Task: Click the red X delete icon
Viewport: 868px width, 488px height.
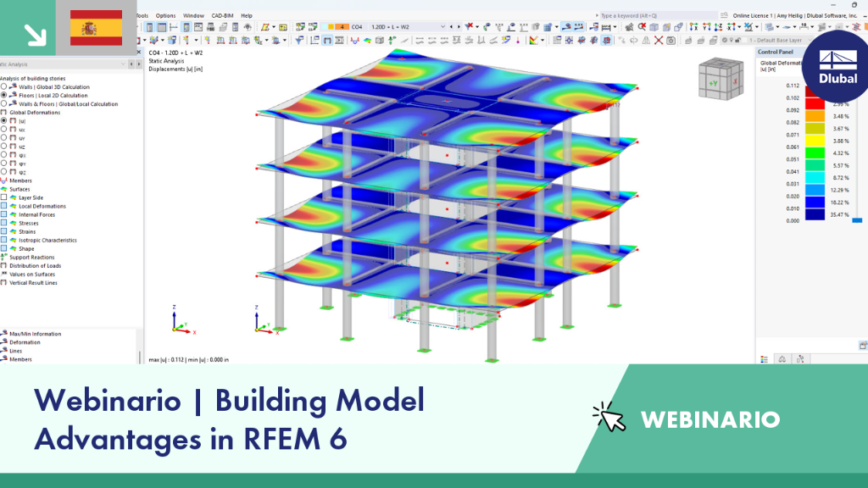Action: (x=658, y=41)
